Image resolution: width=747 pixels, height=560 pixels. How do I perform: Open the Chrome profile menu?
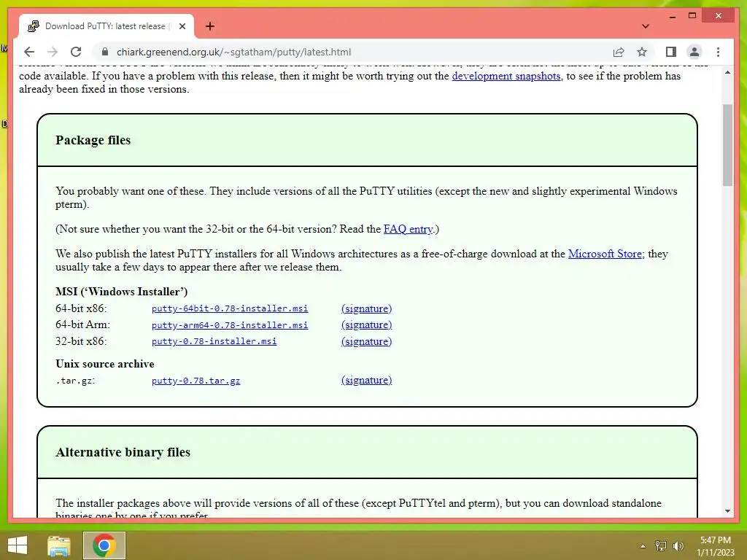tap(694, 52)
